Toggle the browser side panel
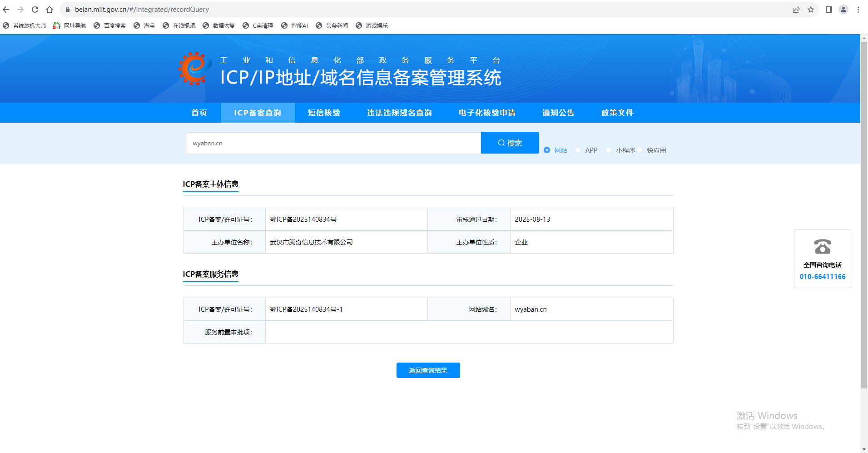This screenshot has height=453, width=868. click(829, 10)
